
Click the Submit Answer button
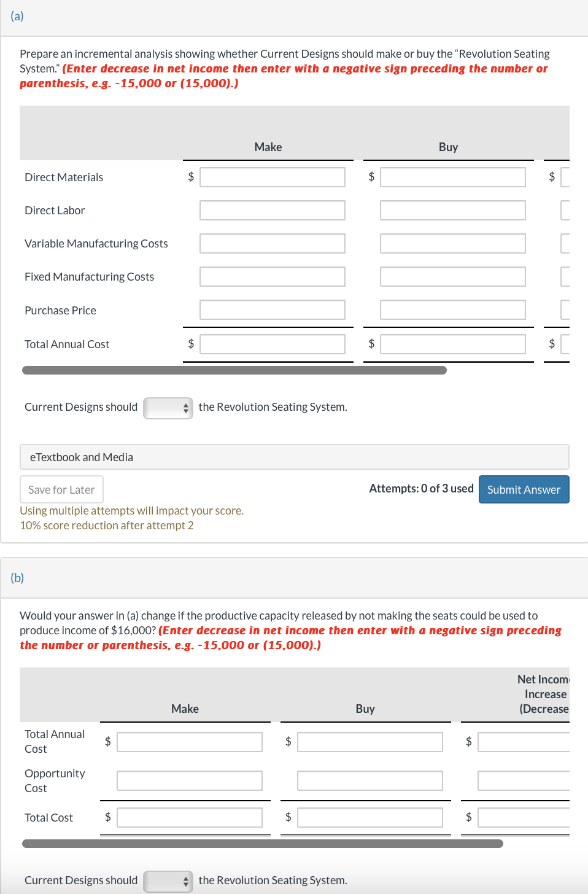[x=524, y=489]
